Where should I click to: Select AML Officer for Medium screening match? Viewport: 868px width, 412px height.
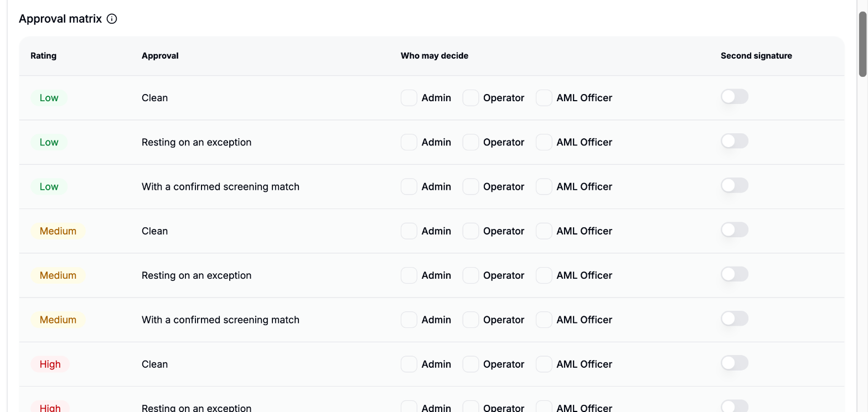click(x=544, y=319)
